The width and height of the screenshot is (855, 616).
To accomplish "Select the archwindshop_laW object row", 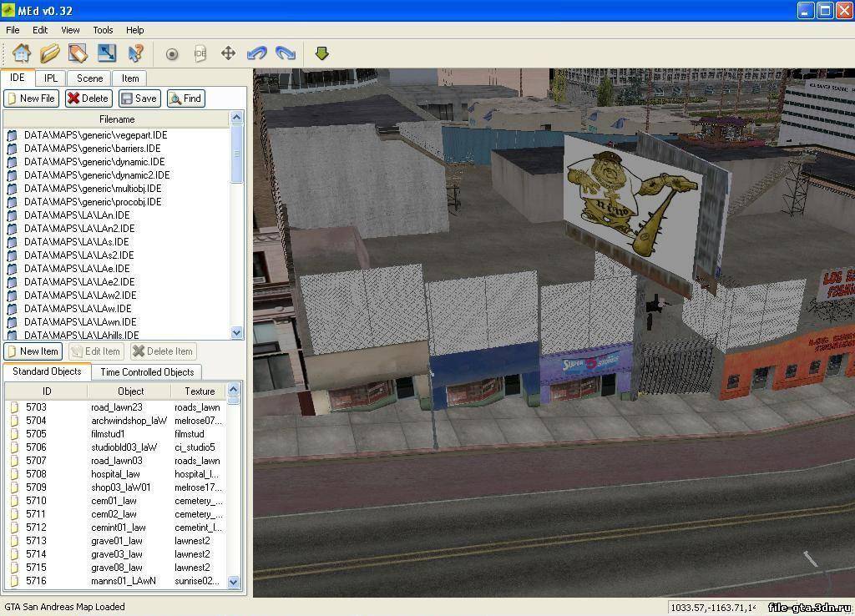I will tap(116, 421).
